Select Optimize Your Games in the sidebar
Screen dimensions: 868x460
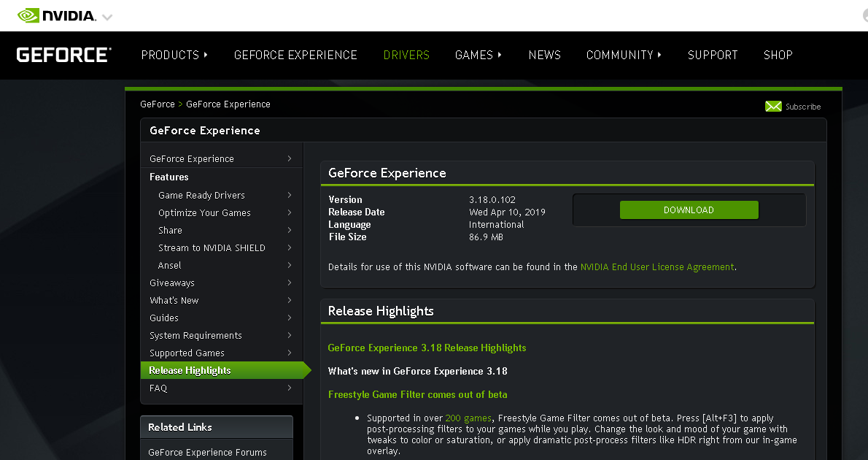coord(222,212)
